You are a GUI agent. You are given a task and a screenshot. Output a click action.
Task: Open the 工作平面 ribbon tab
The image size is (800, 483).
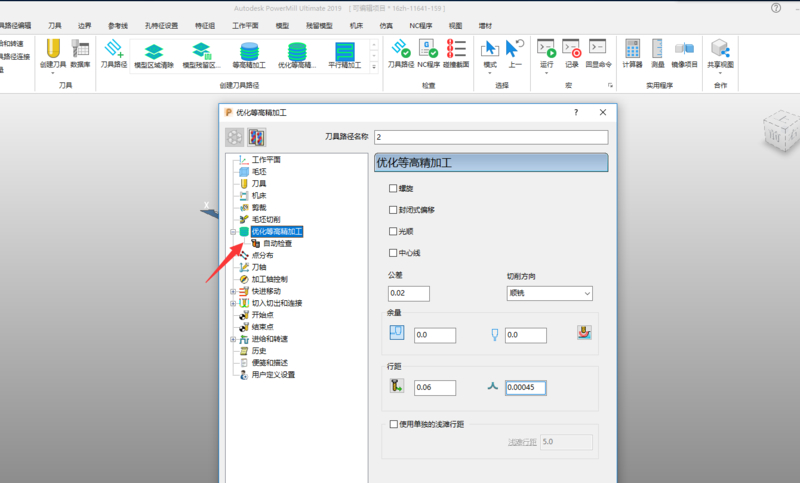pyautogui.click(x=245, y=26)
